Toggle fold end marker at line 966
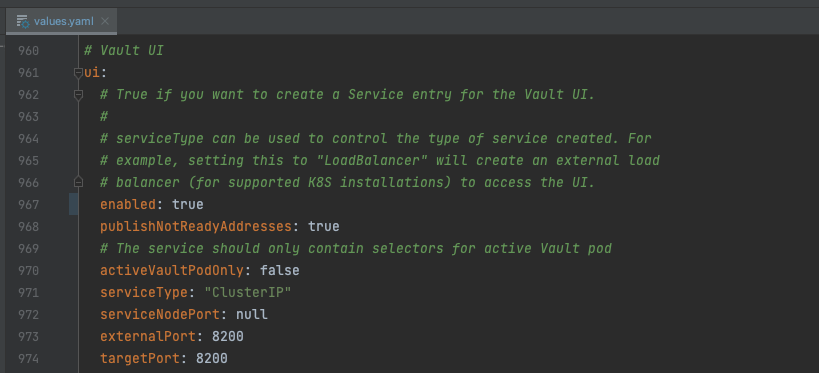The image size is (819, 373). coord(78,182)
